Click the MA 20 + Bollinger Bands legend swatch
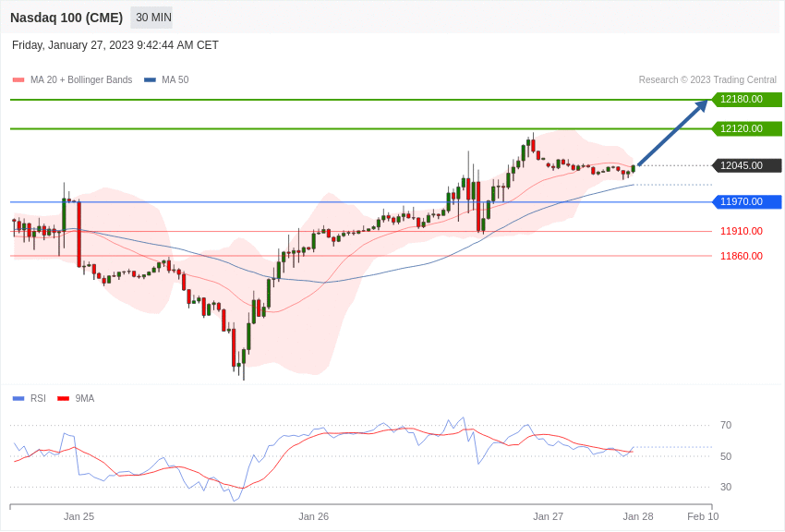The width and height of the screenshot is (785, 532). [x=18, y=80]
